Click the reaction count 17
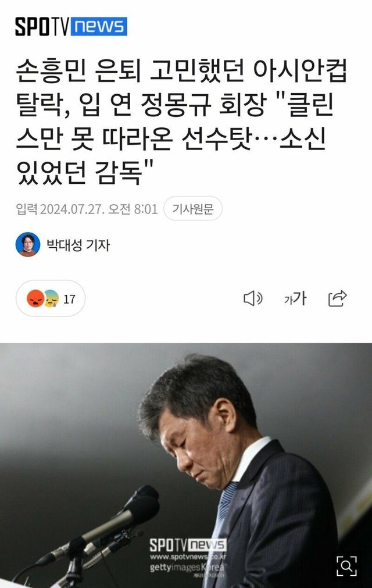Image resolution: width=372 pixels, height=588 pixels. pos(69,300)
